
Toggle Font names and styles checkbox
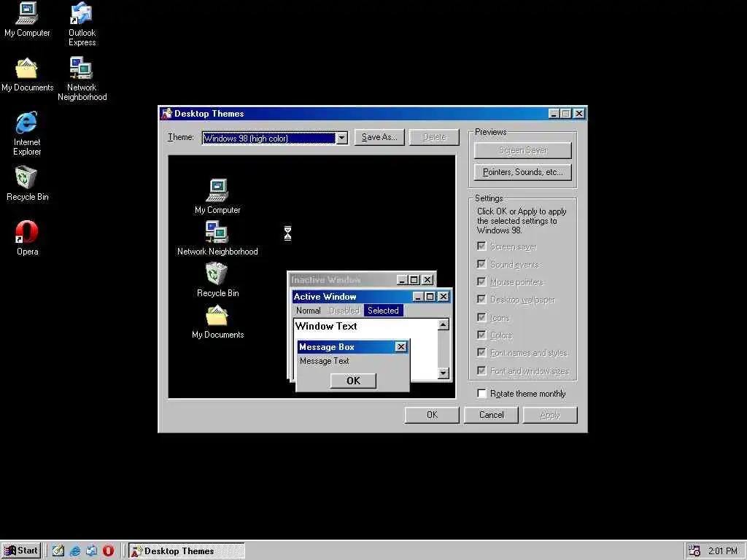[x=481, y=353]
